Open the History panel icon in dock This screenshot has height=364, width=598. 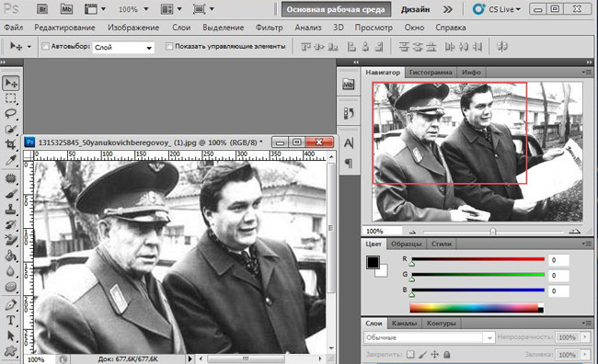pyautogui.click(x=348, y=113)
